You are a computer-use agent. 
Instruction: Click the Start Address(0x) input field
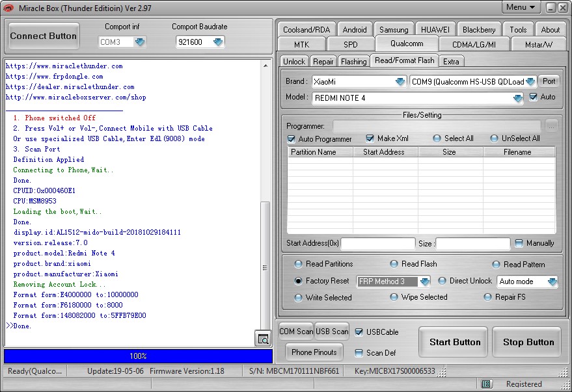(378, 243)
